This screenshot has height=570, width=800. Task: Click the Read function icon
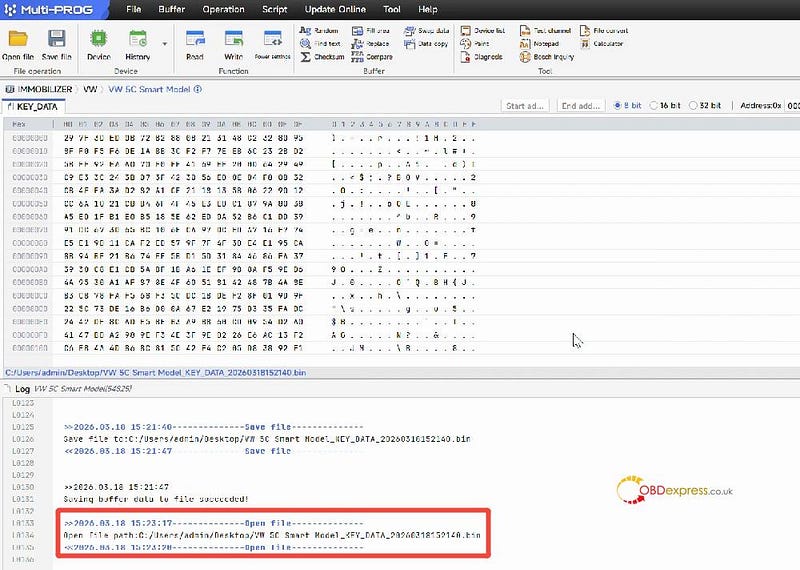click(x=195, y=44)
